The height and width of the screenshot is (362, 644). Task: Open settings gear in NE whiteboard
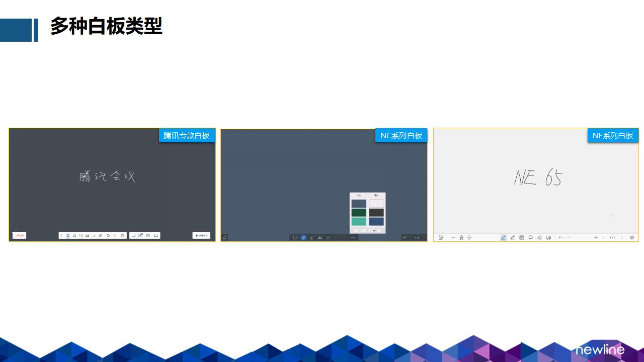pyautogui.click(x=632, y=237)
